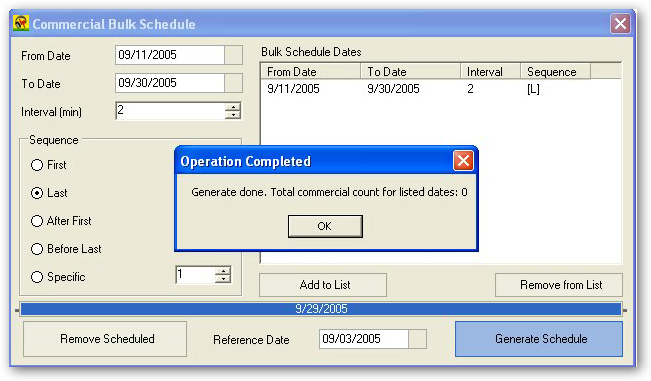Increase the Specific sequence number
651x381 pixels.
223,271
